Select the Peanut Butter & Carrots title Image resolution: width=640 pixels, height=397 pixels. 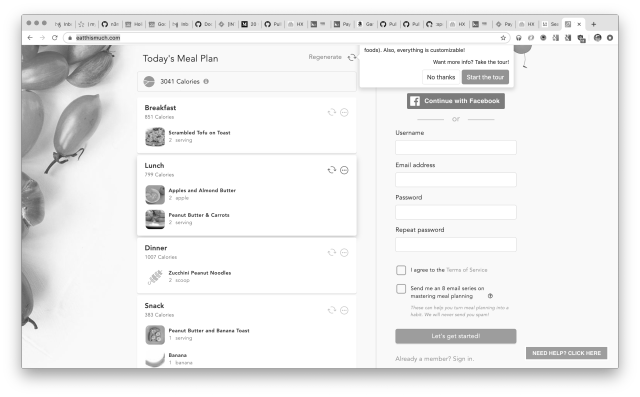coord(199,215)
